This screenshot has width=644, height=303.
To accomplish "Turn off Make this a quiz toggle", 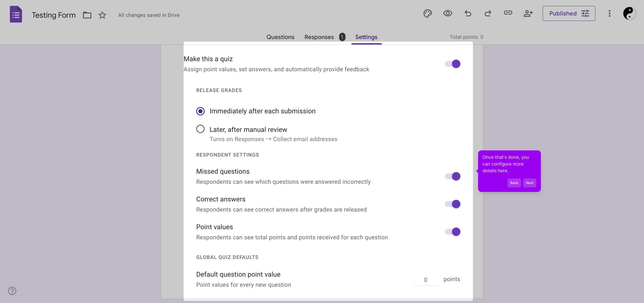I will 453,64.
